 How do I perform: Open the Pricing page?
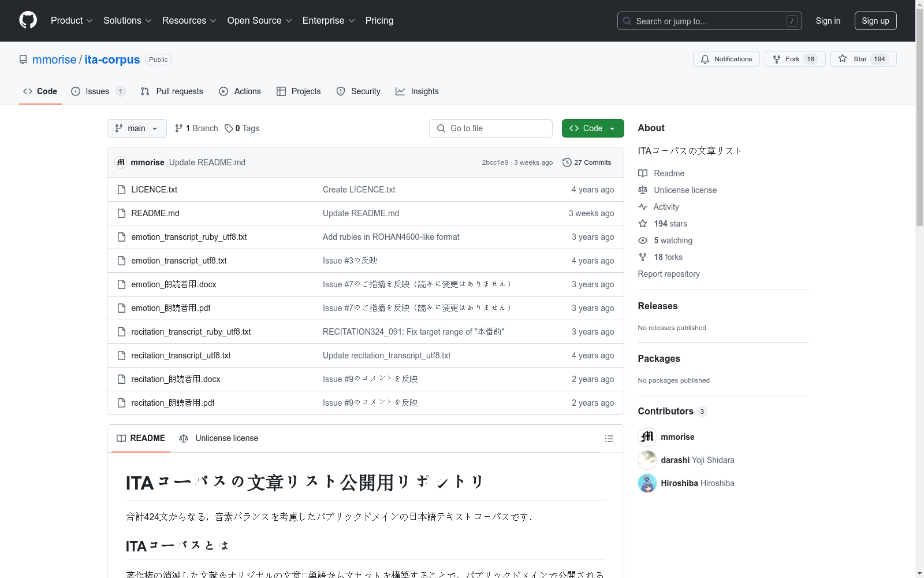pos(379,20)
